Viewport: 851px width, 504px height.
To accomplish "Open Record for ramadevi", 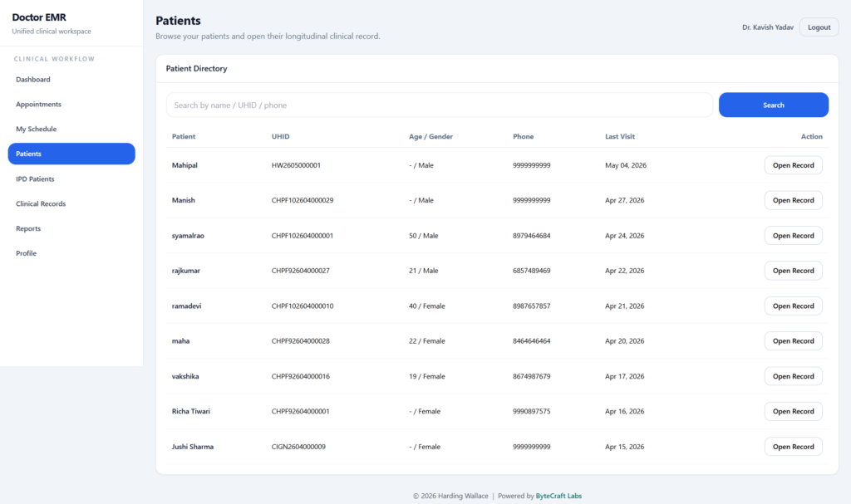I will (793, 306).
